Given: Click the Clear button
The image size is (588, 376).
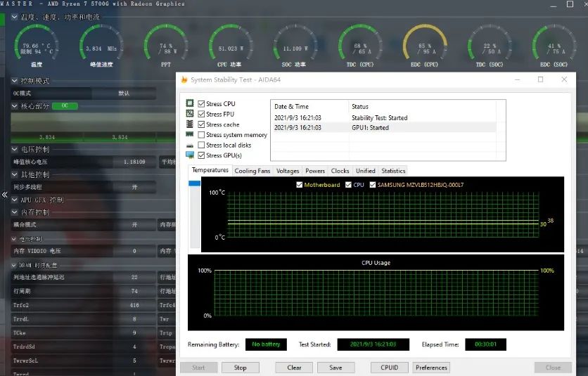Looking at the screenshot, I should pyautogui.click(x=294, y=368).
